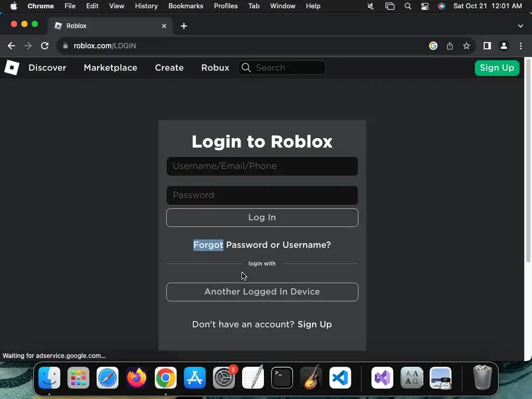Click Sign Up link below login form

[x=314, y=324]
